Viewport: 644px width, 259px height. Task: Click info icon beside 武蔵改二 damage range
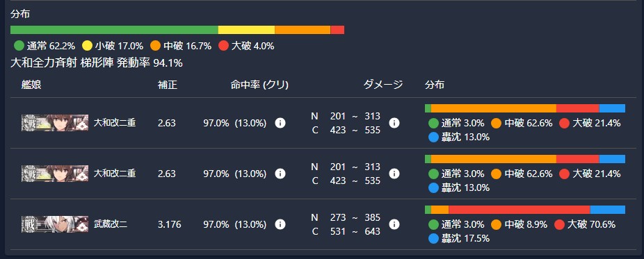(394, 224)
